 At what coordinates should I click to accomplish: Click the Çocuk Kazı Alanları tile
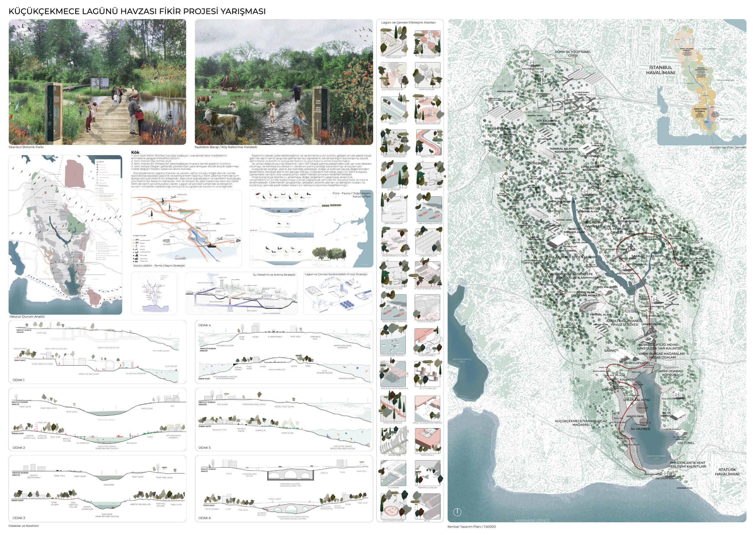[393, 506]
